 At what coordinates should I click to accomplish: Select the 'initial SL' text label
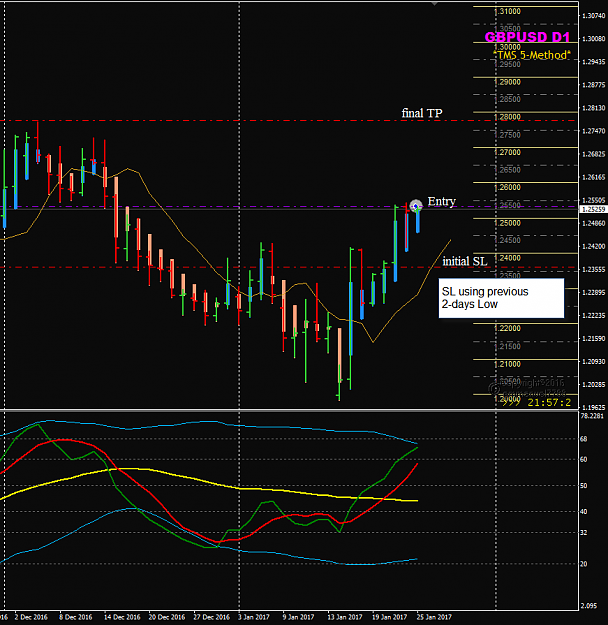465,261
